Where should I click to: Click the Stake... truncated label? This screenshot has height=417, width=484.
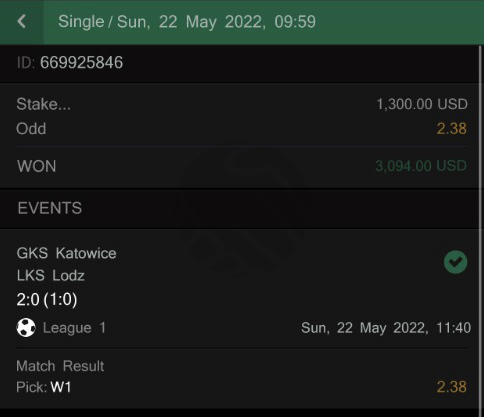pos(43,104)
